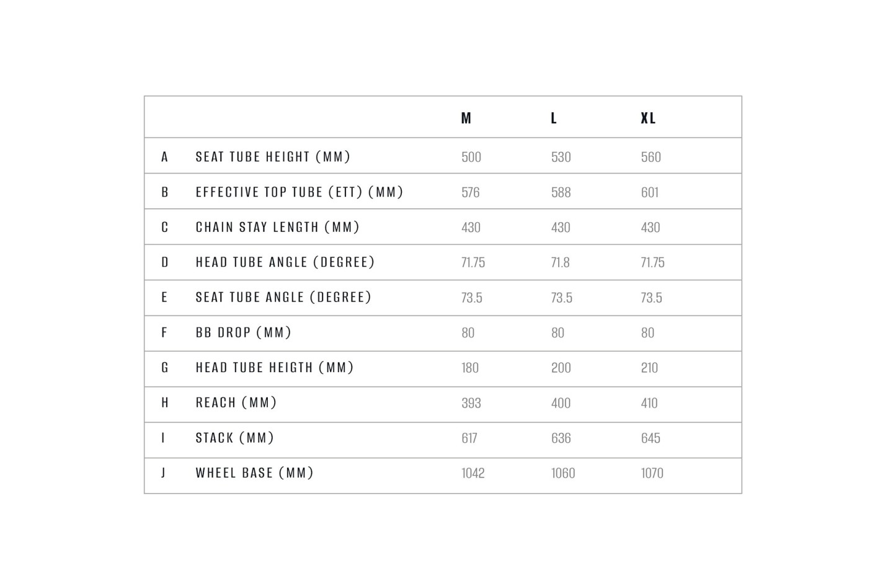Click the "Wheel Base (MM)" row label
The image size is (893, 588).
254,473
